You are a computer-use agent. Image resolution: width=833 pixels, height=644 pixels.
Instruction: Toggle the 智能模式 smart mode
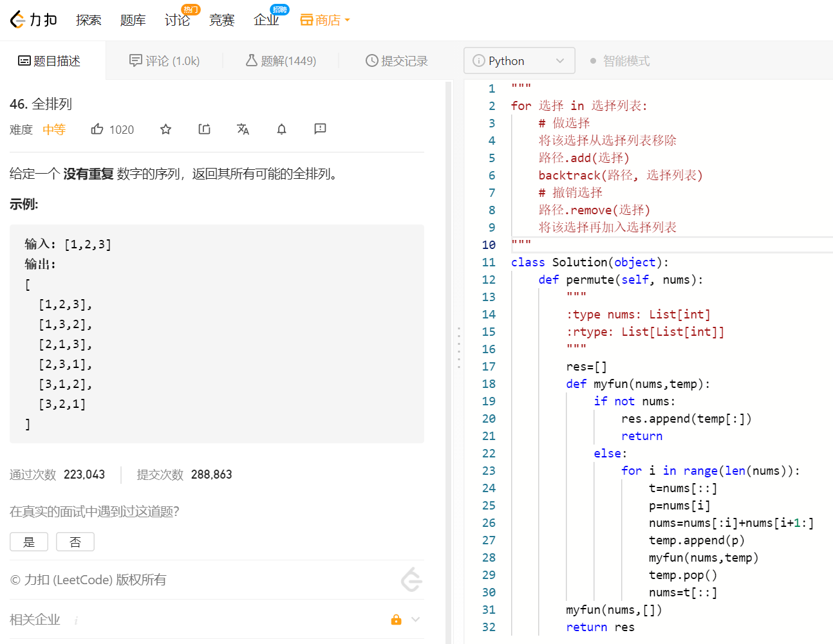[x=619, y=61]
